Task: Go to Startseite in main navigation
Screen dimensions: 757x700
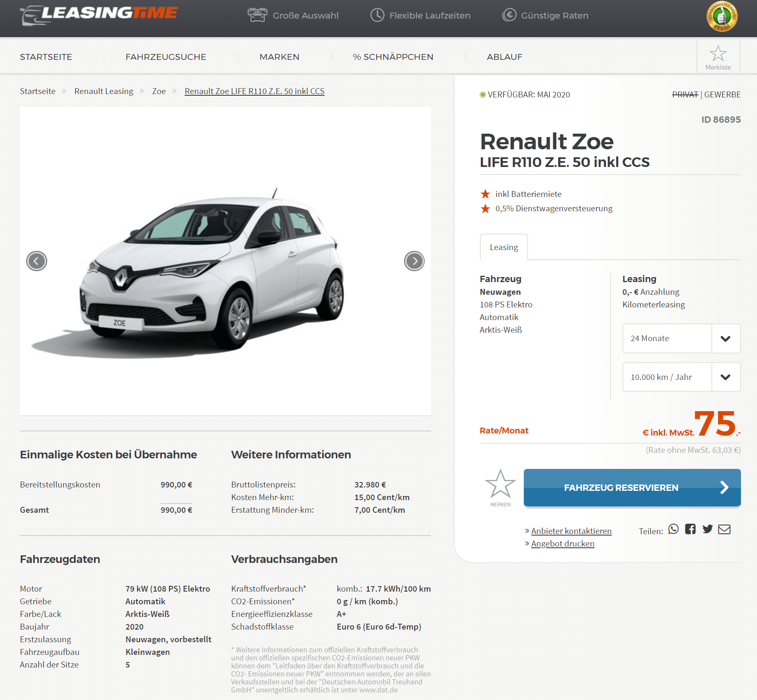Action: click(46, 57)
